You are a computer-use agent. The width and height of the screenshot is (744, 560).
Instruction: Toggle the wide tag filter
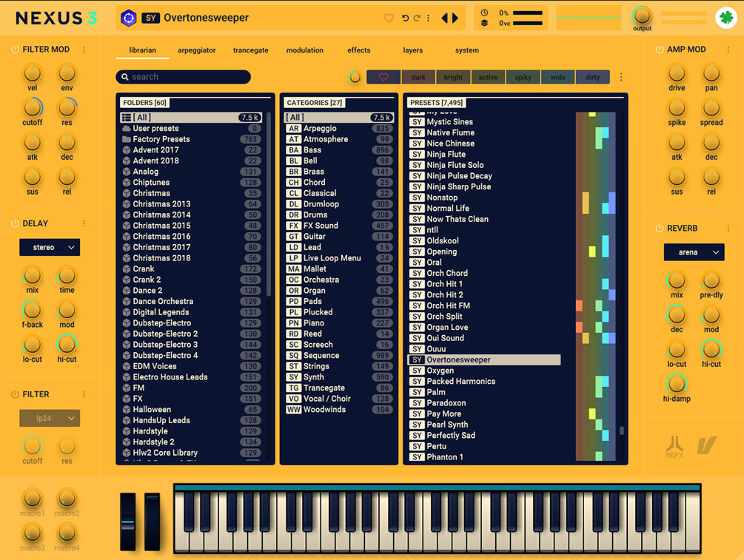(557, 77)
